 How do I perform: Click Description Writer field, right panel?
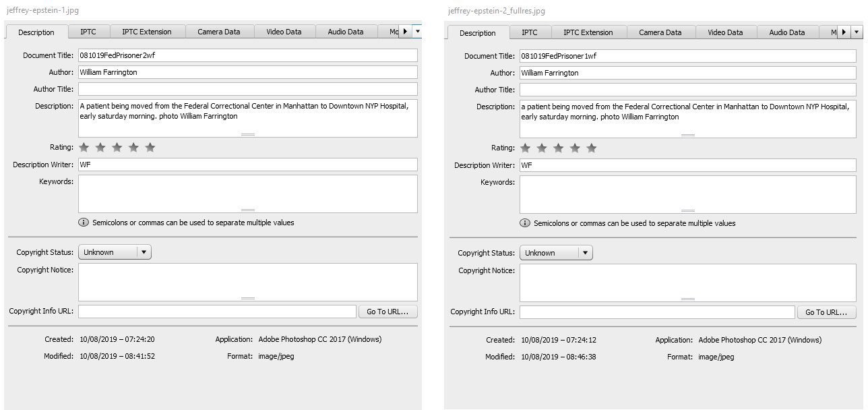[688, 165]
